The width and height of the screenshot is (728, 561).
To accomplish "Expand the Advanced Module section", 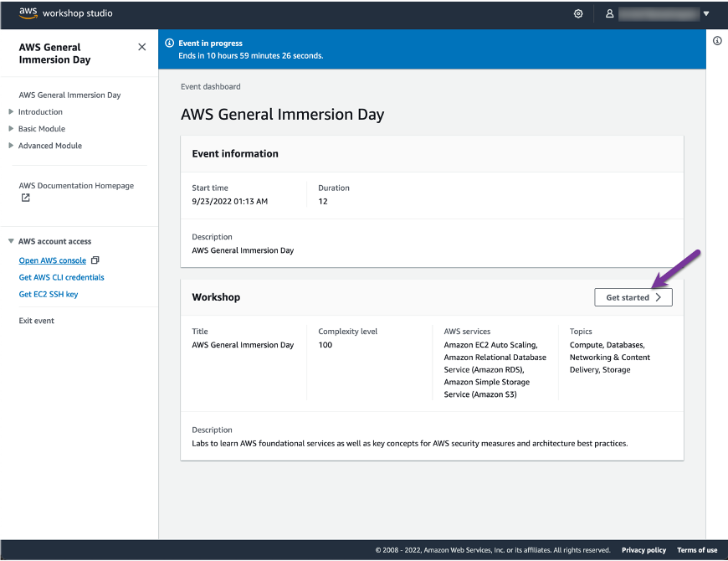I will pyautogui.click(x=11, y=146).
